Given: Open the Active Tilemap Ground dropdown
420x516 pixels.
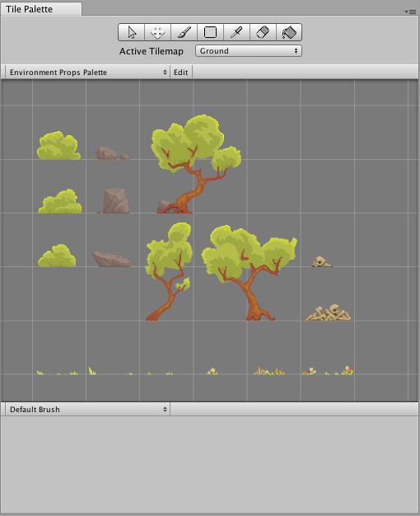Looking at the screenshot, I should (x=249, y=51).
